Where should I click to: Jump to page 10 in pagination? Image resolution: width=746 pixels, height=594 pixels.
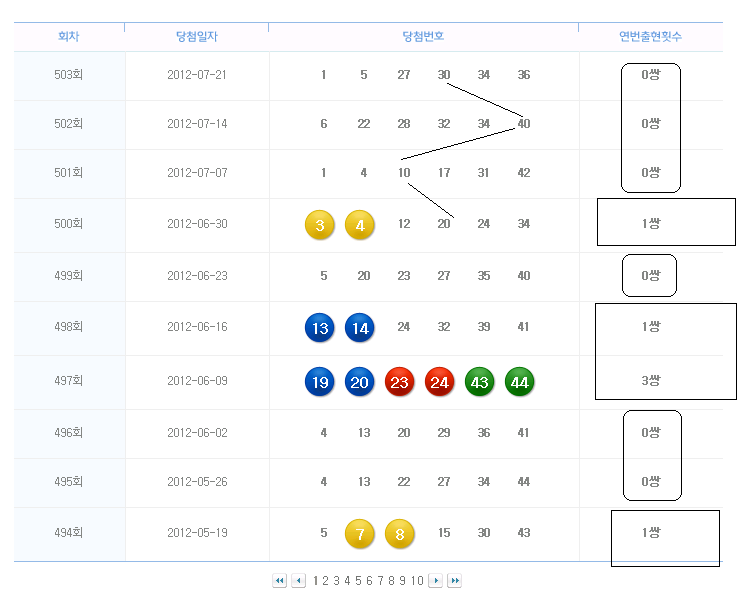pos(417,581)
